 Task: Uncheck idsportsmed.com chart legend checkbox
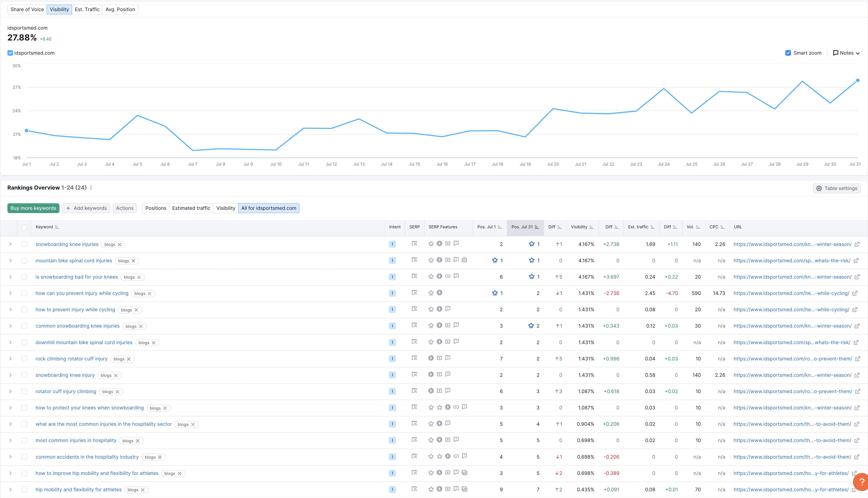click(10, 53)
